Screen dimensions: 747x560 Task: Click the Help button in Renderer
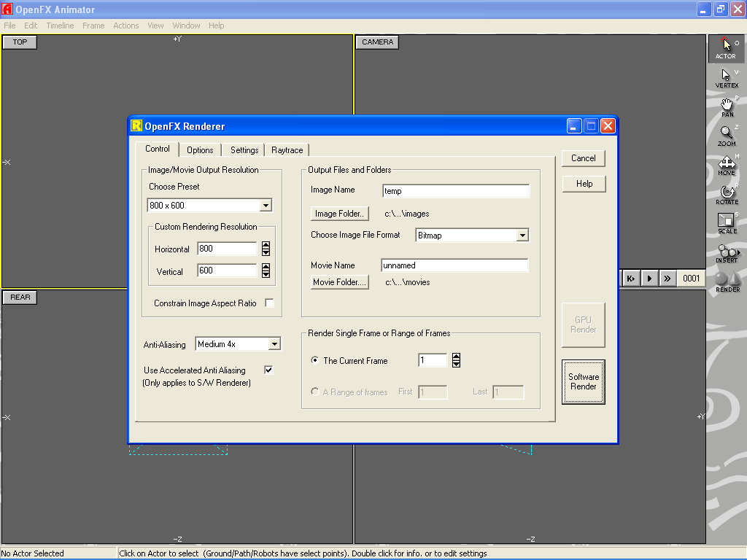pos(584,184)
